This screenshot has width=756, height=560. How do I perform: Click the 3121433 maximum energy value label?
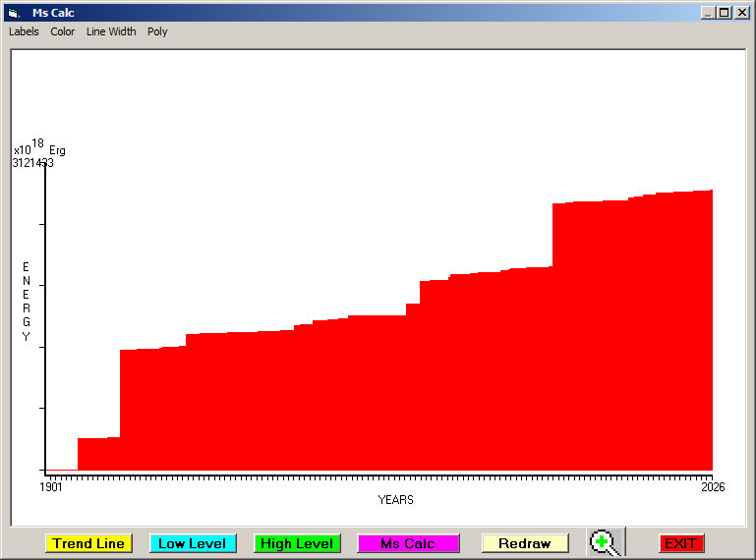pyautogui.click(x=32, y=163)
